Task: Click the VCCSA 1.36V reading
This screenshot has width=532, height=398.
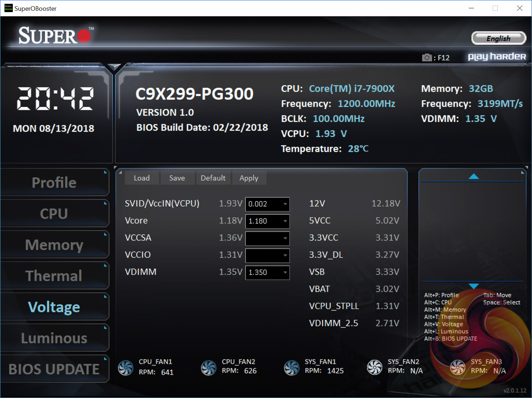Action: coord(231,238)
